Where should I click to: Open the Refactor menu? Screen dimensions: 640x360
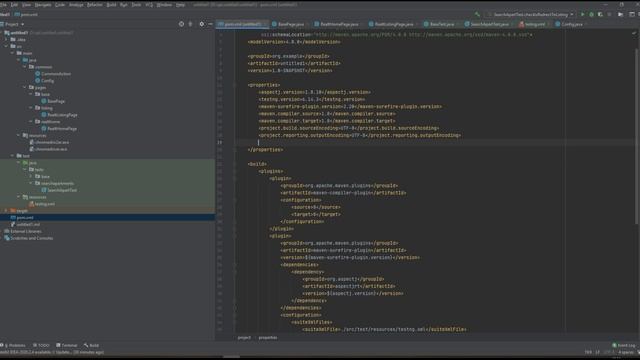point(95,5)
